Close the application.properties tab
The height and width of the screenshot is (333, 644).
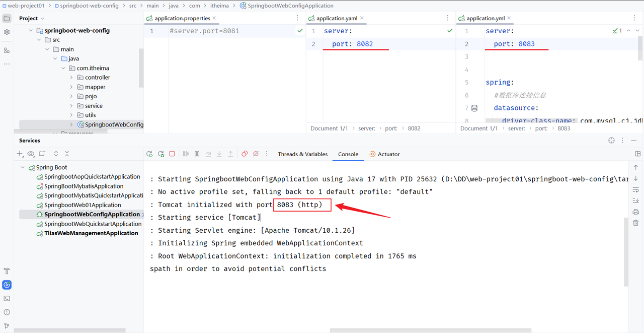[214, 18]
